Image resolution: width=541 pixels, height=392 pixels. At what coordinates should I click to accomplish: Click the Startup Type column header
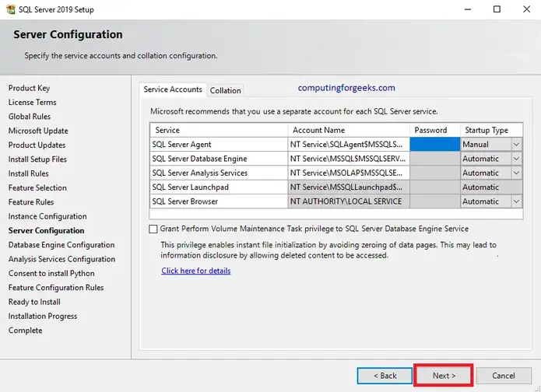point(490,130)
